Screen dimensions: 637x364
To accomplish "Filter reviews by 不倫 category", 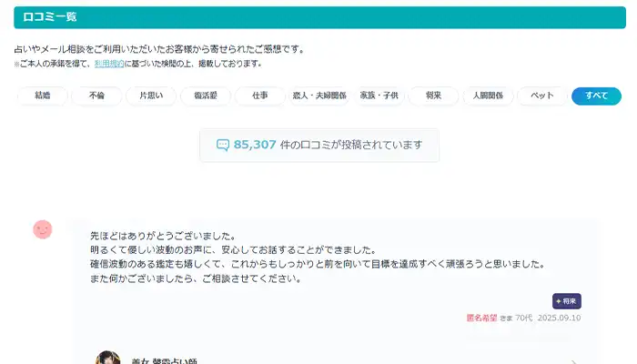I will coord(96,96).
